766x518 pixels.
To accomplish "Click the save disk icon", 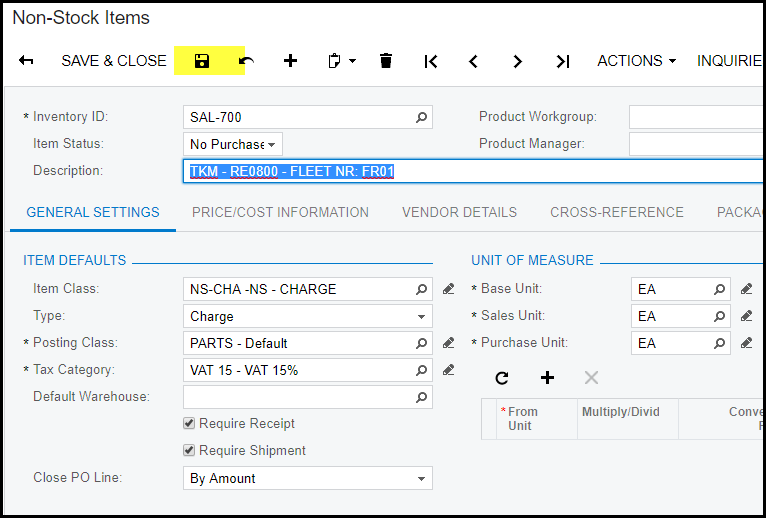I will [x=202, y=61].
